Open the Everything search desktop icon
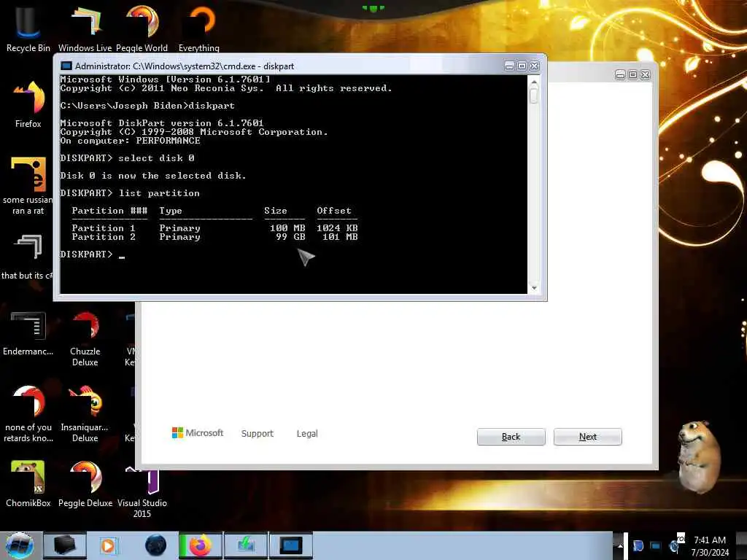Image resolution: width=747 pixels, height=560 pixels. point(199,28)
